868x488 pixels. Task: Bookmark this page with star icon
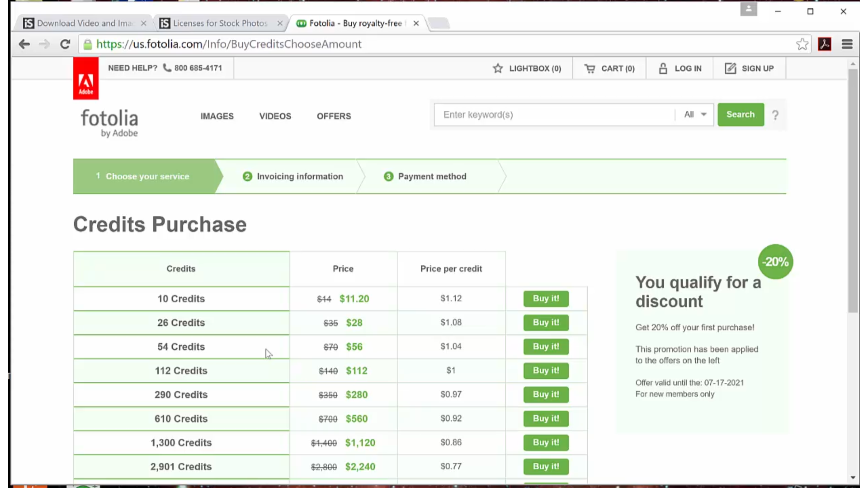[x=802, y=44]
